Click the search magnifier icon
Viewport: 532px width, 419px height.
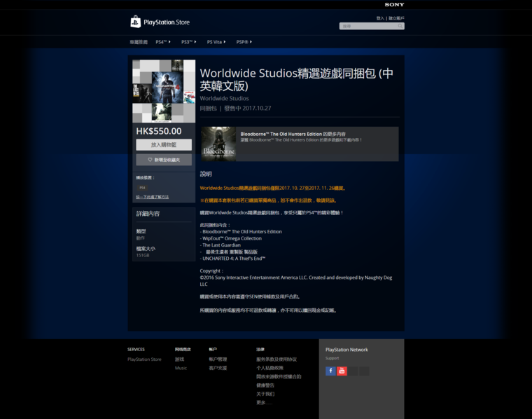tap(400, 26)
